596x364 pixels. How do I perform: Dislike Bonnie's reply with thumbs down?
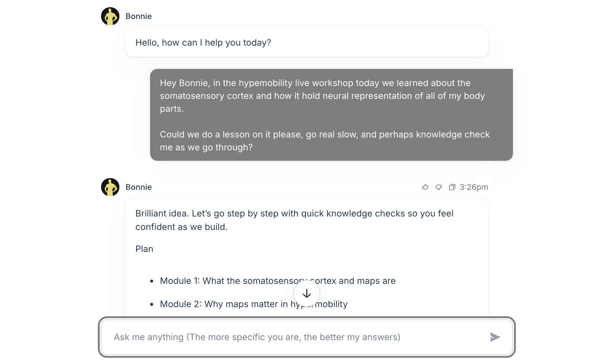pyautogui.click(x=439, y=187)
